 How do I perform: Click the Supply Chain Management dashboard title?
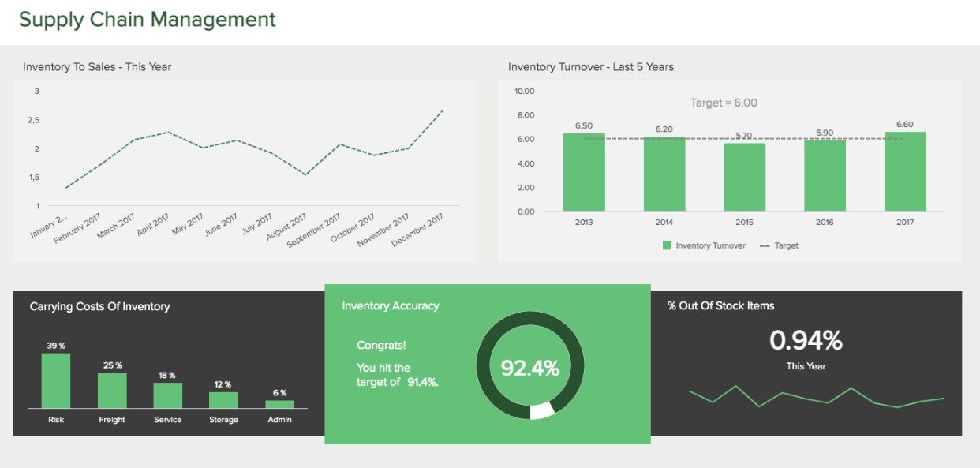tap(148, 20)
